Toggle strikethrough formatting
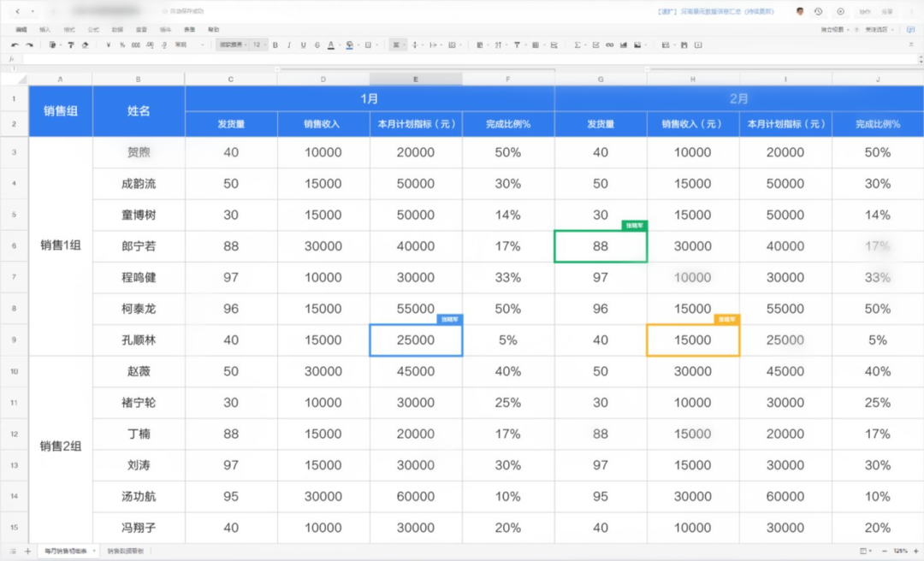924x561 pixels. pyautogui.click(x=317, y=44)
